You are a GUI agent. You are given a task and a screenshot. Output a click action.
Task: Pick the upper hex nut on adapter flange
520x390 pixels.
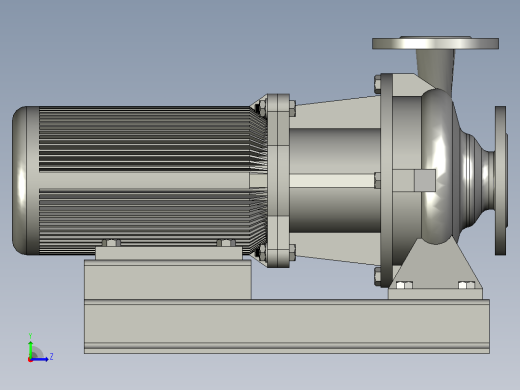(x=292, y=108)
